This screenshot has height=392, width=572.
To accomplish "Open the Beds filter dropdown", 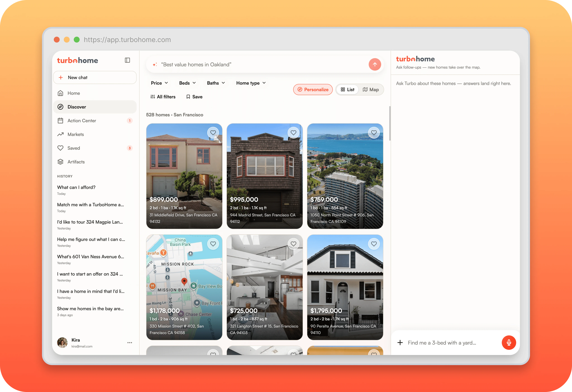I will click(188, 83).
